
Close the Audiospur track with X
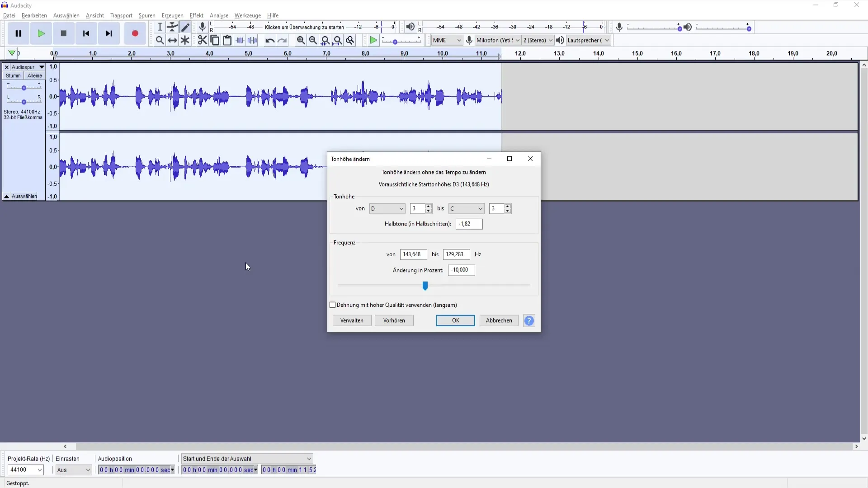coord(6,67)
